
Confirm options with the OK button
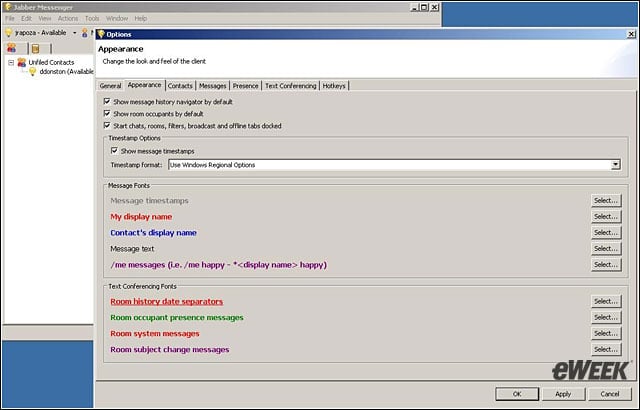pyautogui.click(x=517, y=394)
